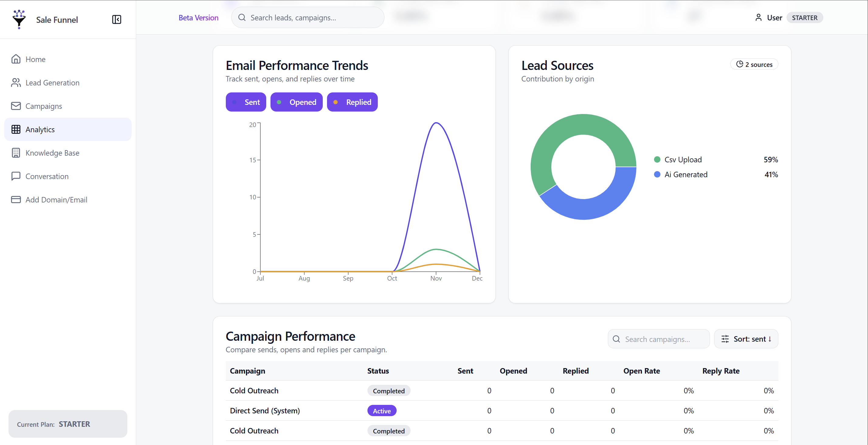Click the Knowledge Base building icon

[x=16, y=153]
